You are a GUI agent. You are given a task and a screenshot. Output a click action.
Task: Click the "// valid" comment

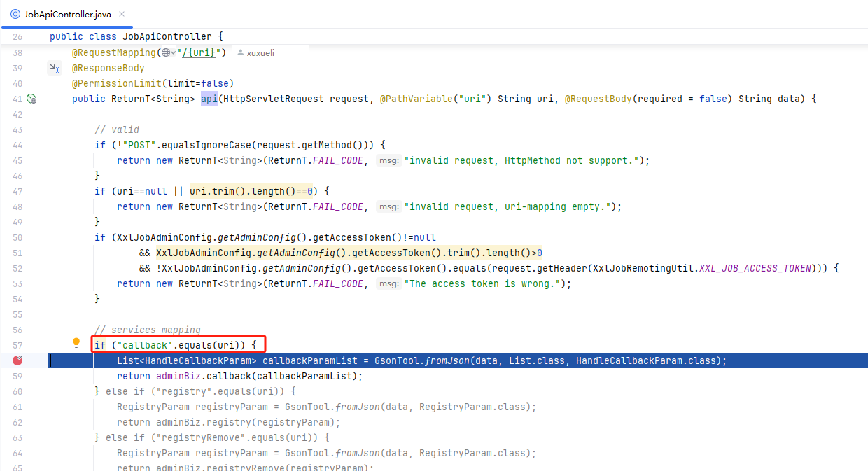tap(117, 130)
